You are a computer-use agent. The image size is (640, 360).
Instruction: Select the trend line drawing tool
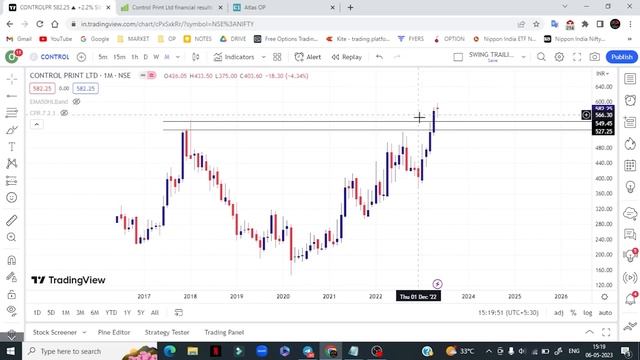[11, 96]
